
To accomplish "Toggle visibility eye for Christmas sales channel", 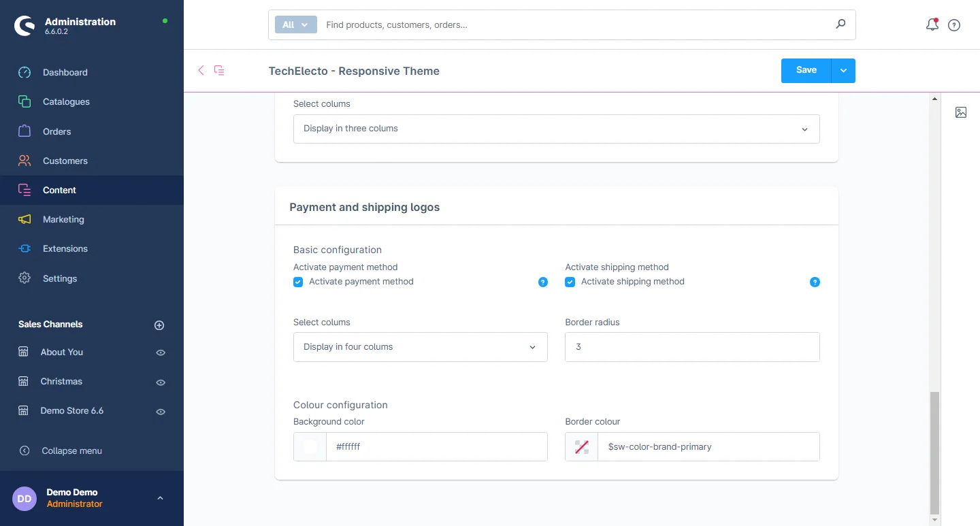I will pos(161,382).
